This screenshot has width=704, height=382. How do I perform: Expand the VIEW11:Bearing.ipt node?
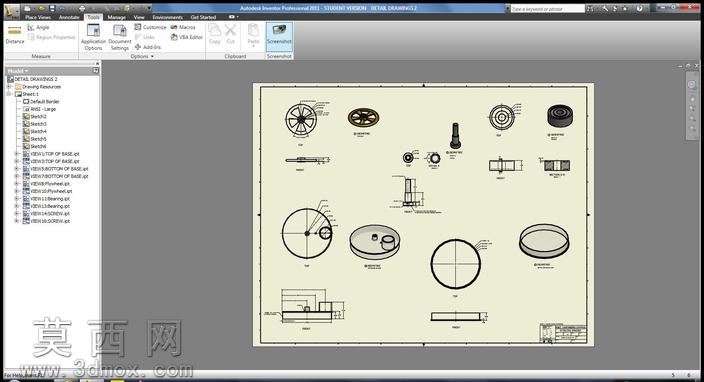[17, 198]
